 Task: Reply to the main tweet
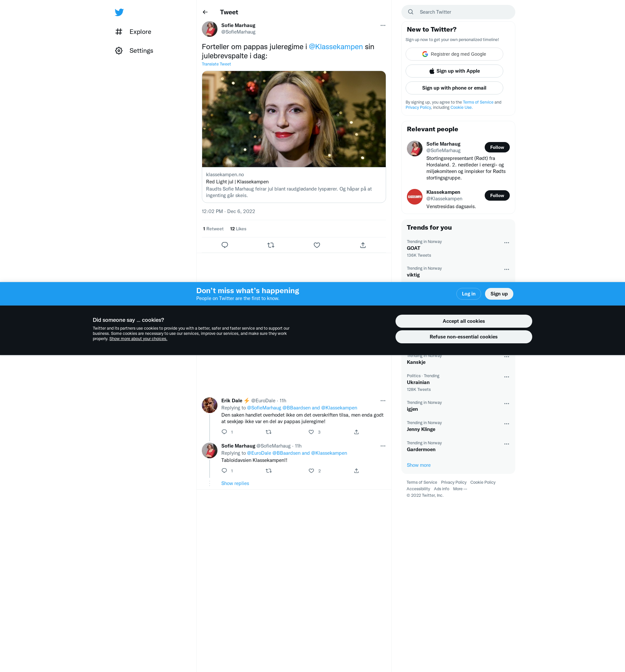(x=225, y=245)
